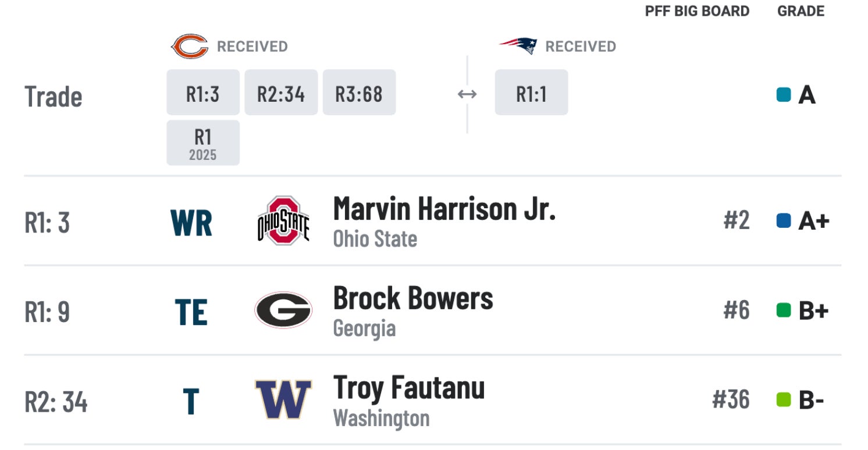Select the R3:68 pick chip

tap(359, 92)
